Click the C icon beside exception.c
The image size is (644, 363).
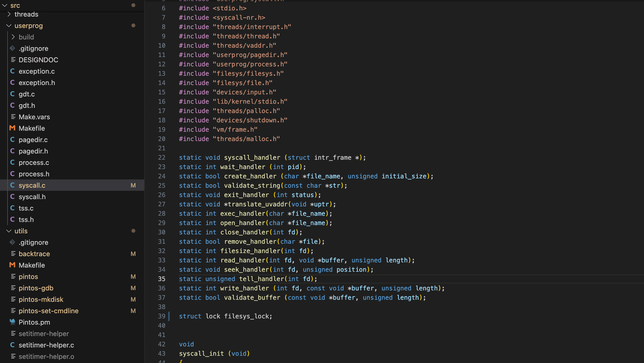tap(12, 71)
